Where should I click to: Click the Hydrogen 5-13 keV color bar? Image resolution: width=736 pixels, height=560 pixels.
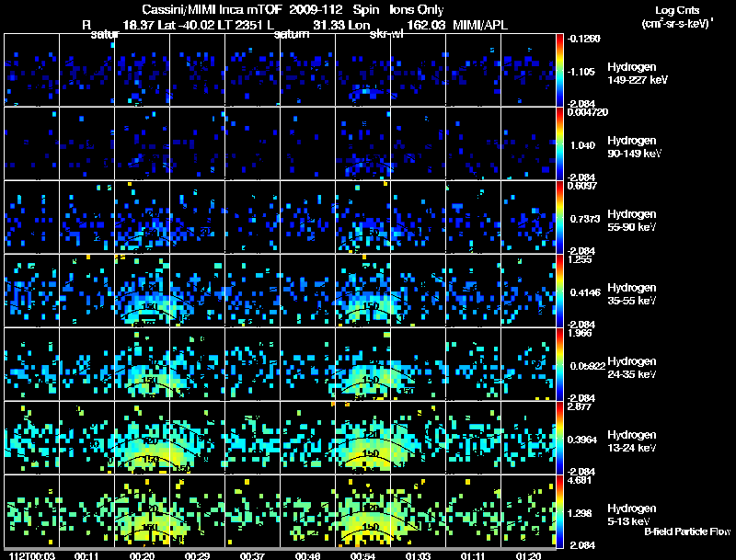(x=561, y=511)
